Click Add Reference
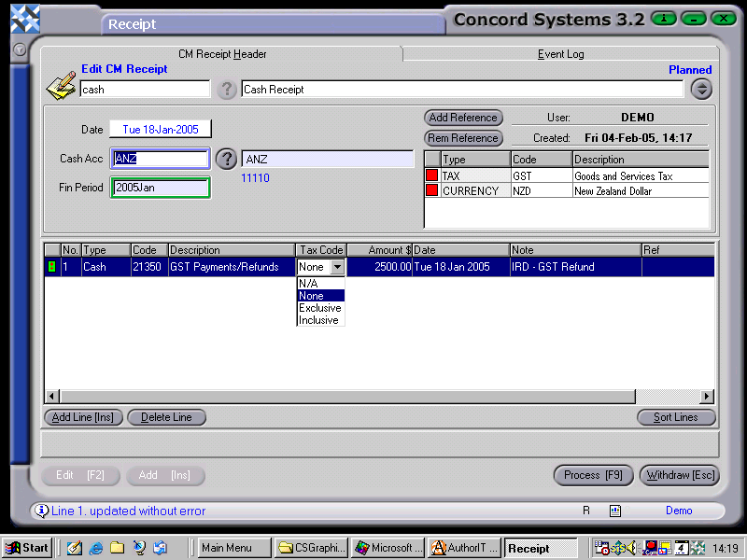Viewport: 747px width, 560px height. pos(461,118)
